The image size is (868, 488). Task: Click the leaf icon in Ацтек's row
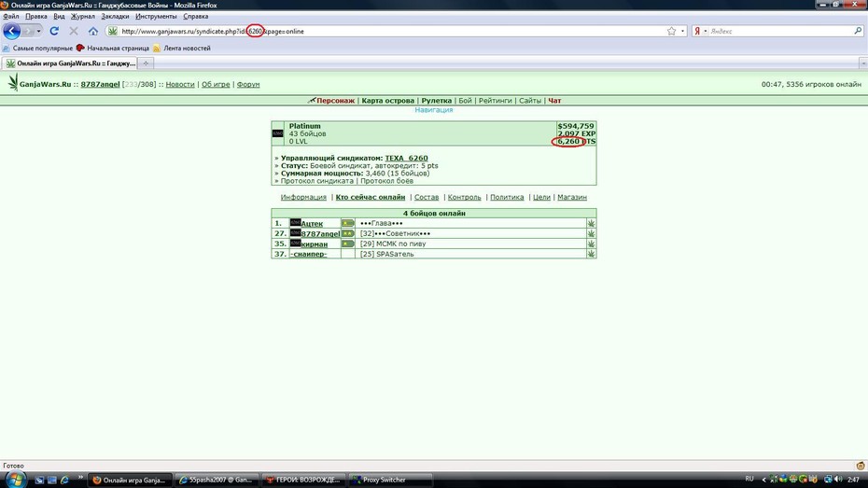point(591,223)
